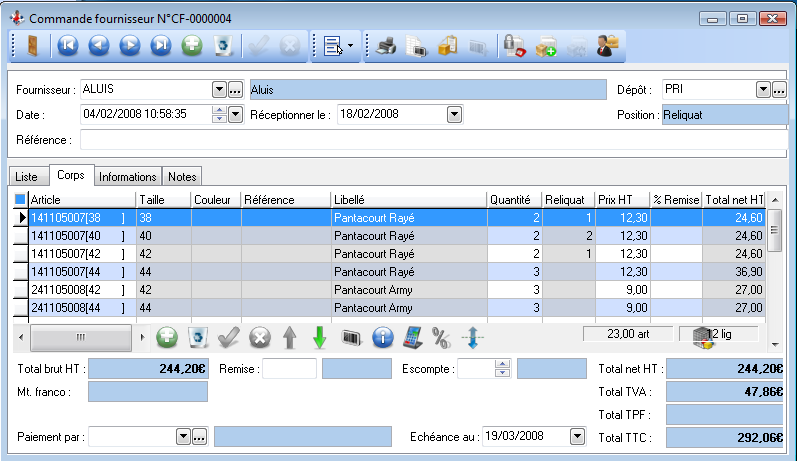Click the barcode icon in line toolbar
The width and height of the screenshot is (797, 461).
(x=350, y=338)
